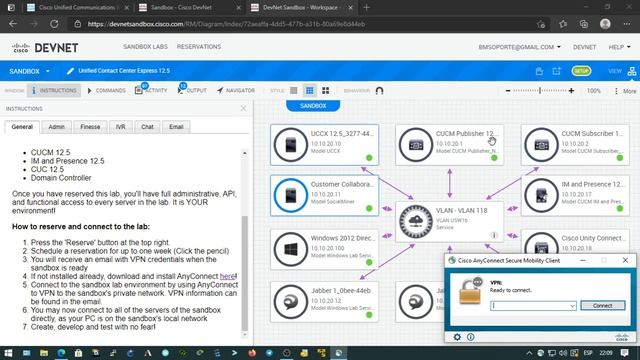Viewport: 640px width, 360px height.
Task: Select the Jabber 1_0bee-44eb node icon
Action: pos(291,302)
